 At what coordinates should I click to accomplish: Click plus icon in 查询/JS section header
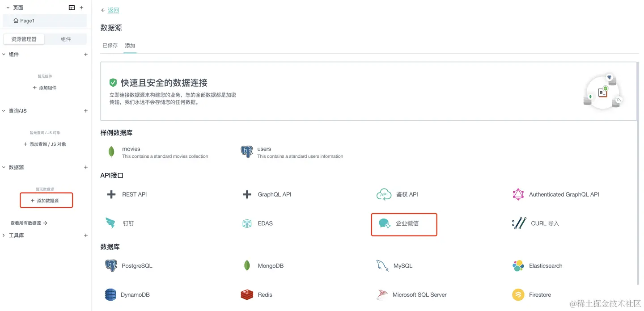click(86, 111)
